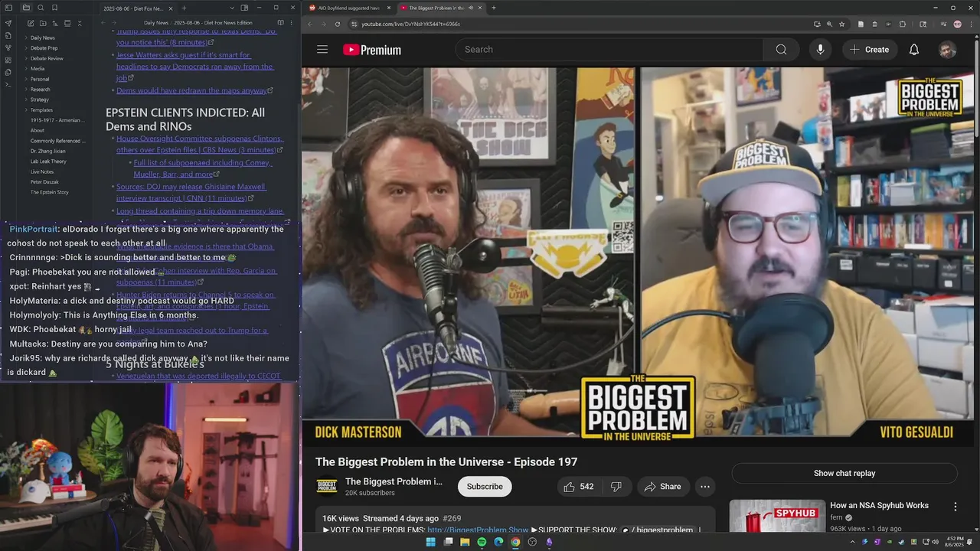The width and height of the screenshot is (980, 551).
Task: Open new browser tab plus button
Action: pyautogui.click(x=493, y=8)
